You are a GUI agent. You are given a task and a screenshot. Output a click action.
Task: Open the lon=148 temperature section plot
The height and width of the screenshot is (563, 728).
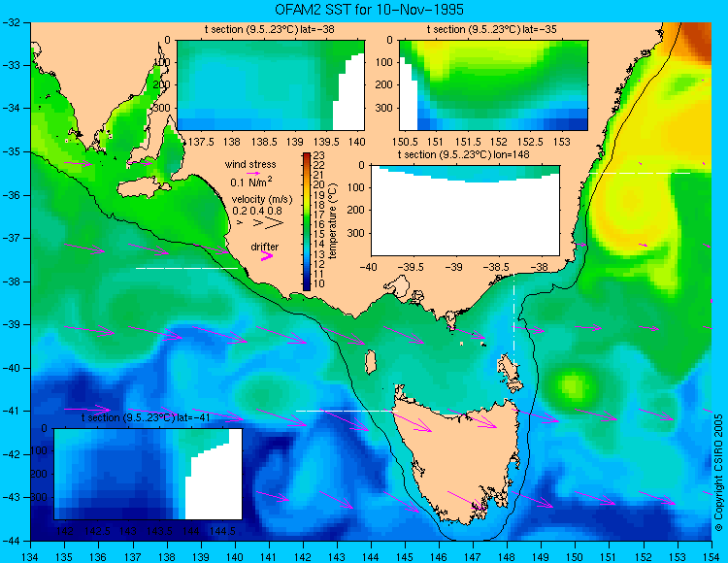click(x=466, y=211)
